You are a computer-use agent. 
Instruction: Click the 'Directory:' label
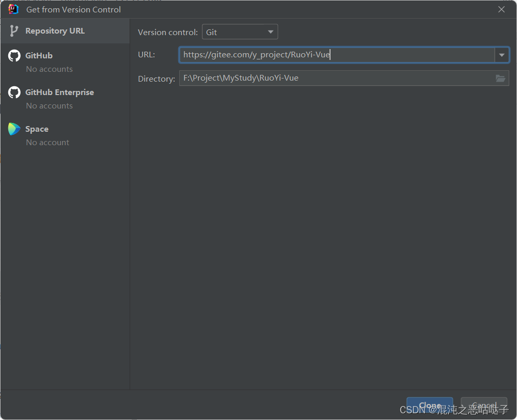tap(156, 79)
